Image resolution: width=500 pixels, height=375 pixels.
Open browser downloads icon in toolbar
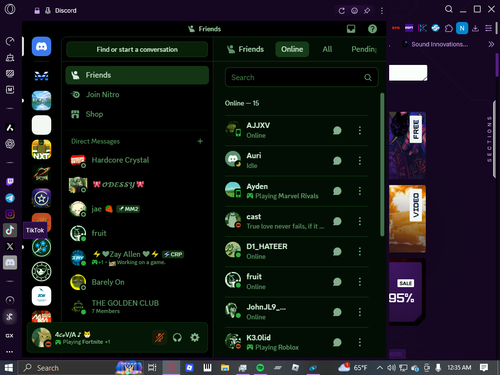point(475,28)
